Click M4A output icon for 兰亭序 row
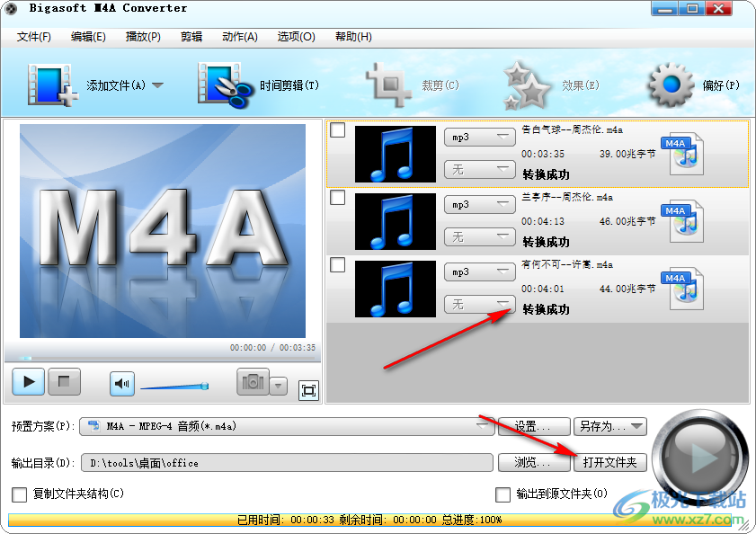 coord(682,221)
